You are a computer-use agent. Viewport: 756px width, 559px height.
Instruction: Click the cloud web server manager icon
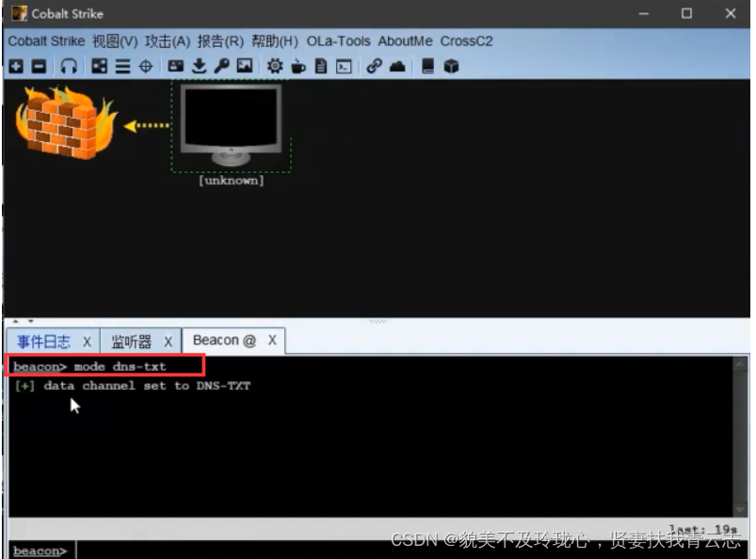397,66
